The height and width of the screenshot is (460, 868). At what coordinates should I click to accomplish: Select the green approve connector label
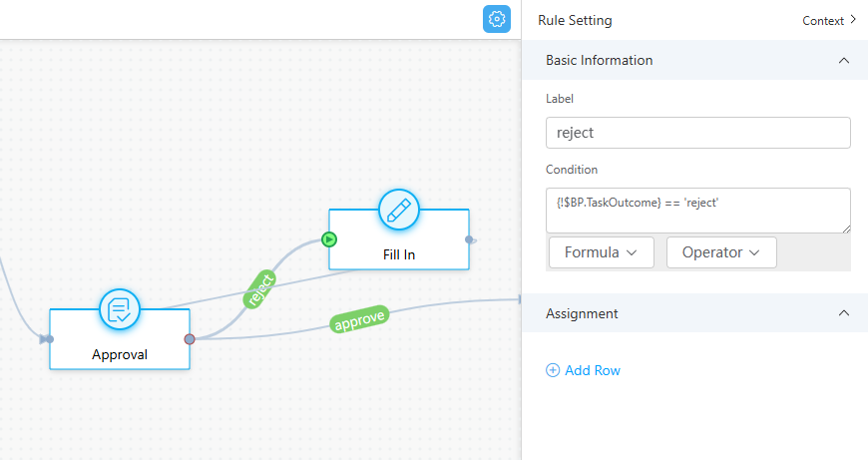point(359,321)
